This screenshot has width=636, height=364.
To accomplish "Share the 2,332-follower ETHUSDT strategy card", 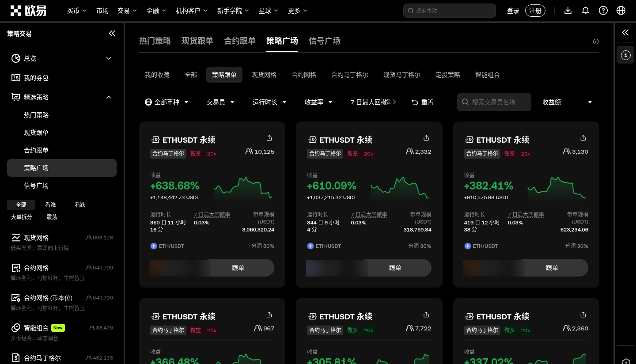I will point(426,138).
